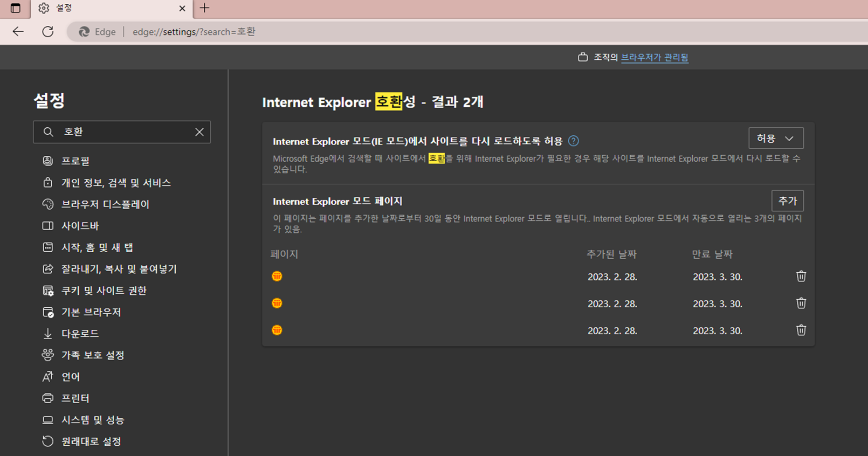
Task: Click the 쿠키 및 사이트 권한 icon
Action: point(48,291)
